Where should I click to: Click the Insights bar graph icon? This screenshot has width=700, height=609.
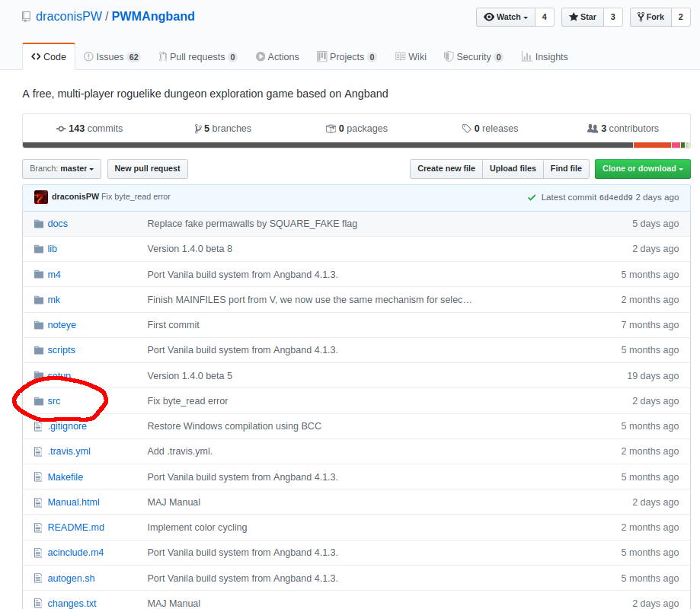click(x=527, y=56)
